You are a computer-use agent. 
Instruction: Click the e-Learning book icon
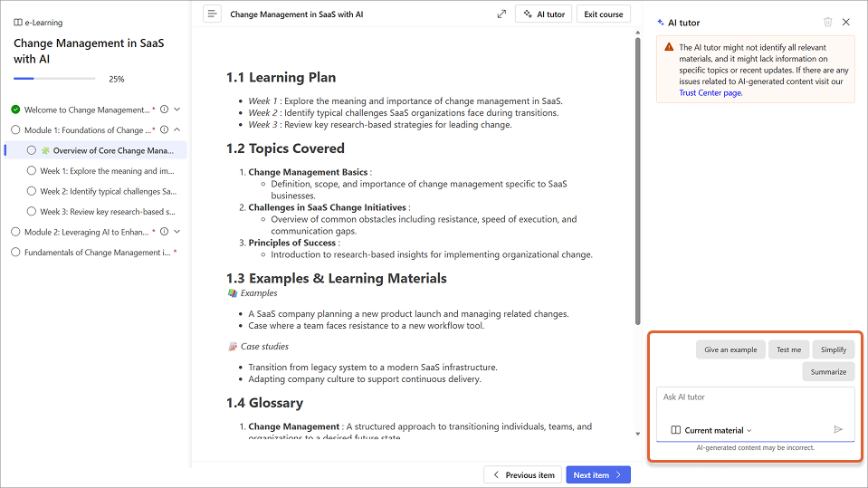pos(18,23)
